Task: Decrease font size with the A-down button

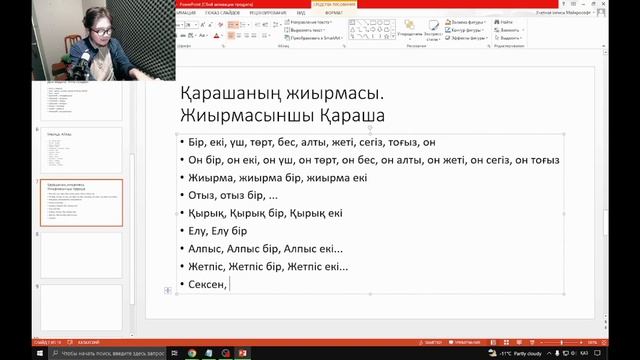Action: click(x=211, y=25)
